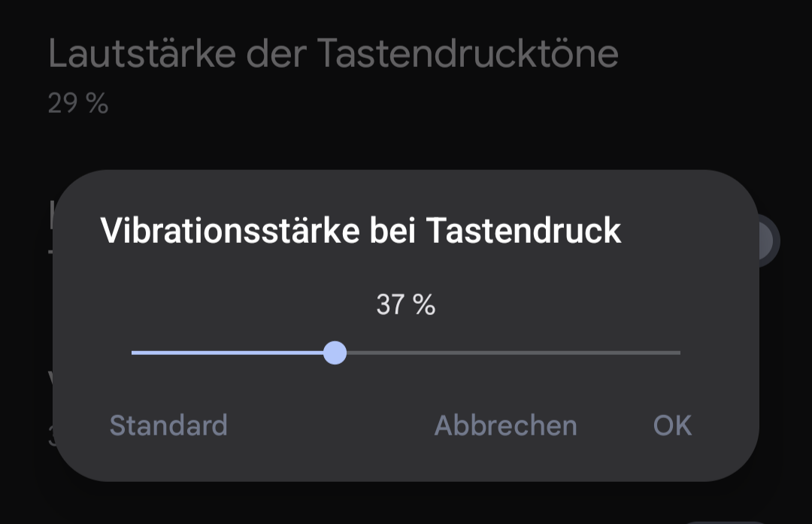Open the Lautstärke der Tastendrucktöne setting
The height and width of the screenshot is (524, 812).
(333, 54)
